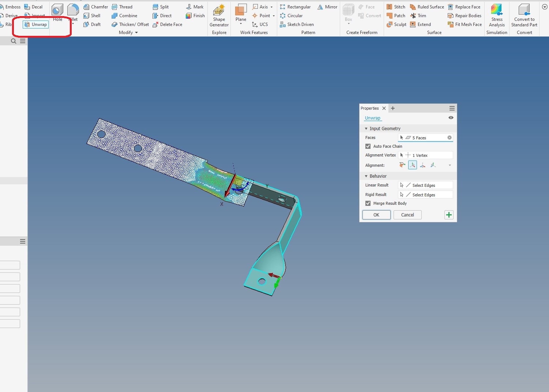The height and width of the screenshot is (392, 549).
Task: Cancel the Unwrap operation
Action: tap(407, 215)
